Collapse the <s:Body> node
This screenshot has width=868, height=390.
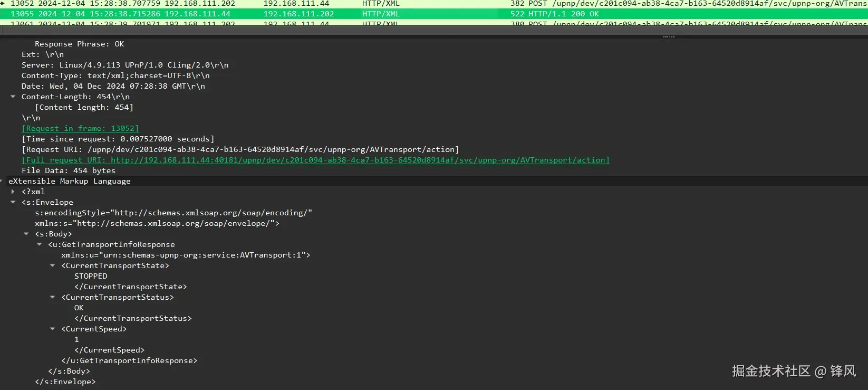(26, 234)
